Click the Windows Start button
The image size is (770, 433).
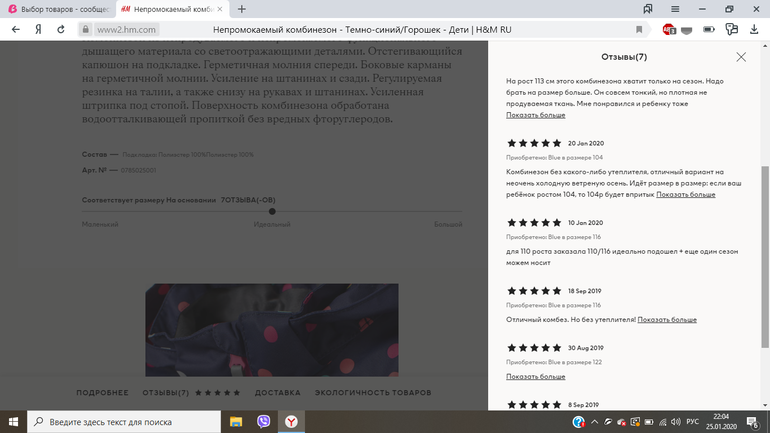(x=12, y=422)
